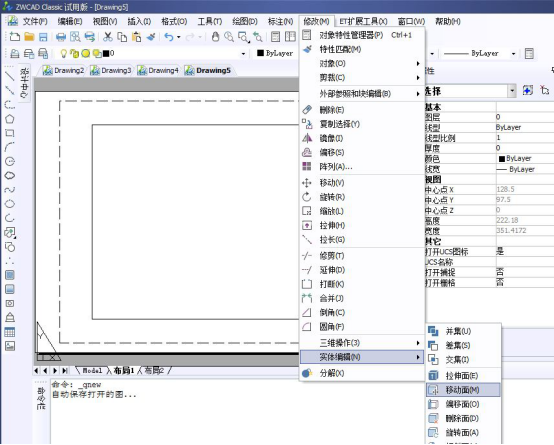Switch to the Drawing3 tab
This screenshot has width=554, height=445.
pyautogui.click(x=111, y=71)
